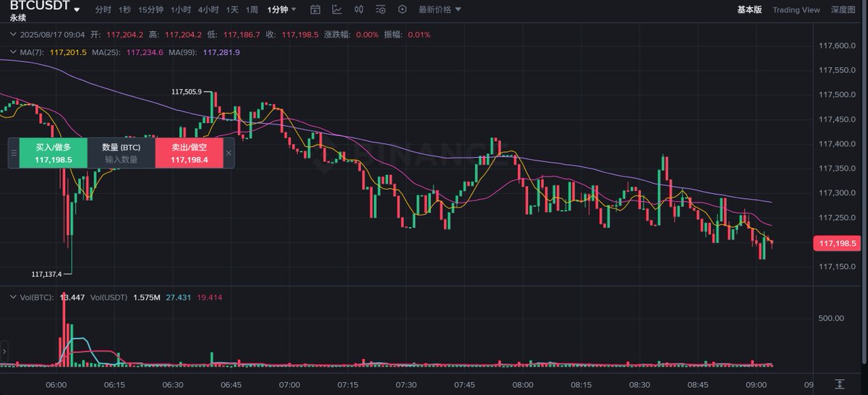Click the MA(25) value 117,234.6
Viewport: 868px width, 395px height.
tap(145, 52)
